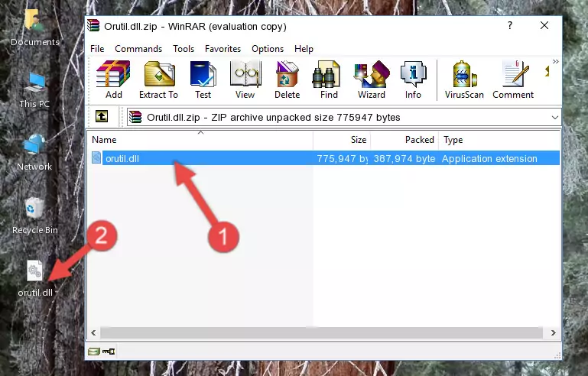The image size is (588, 376).
Task: Click the 775,947 size value
Action: (342, 158)
